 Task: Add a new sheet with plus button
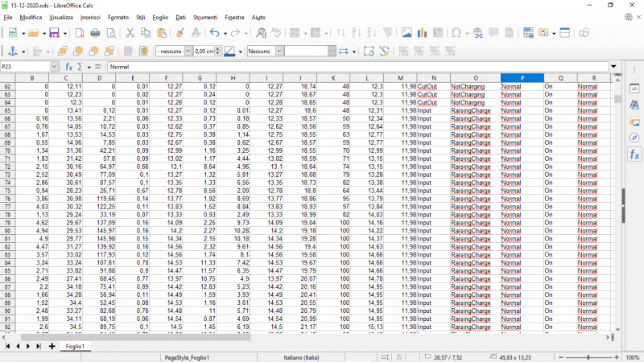(x=52, y=346)
